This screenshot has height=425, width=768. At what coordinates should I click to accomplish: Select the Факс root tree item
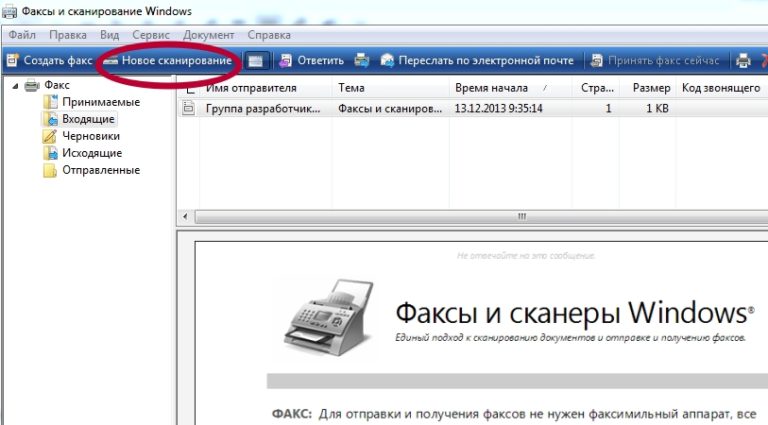point(57,85)
